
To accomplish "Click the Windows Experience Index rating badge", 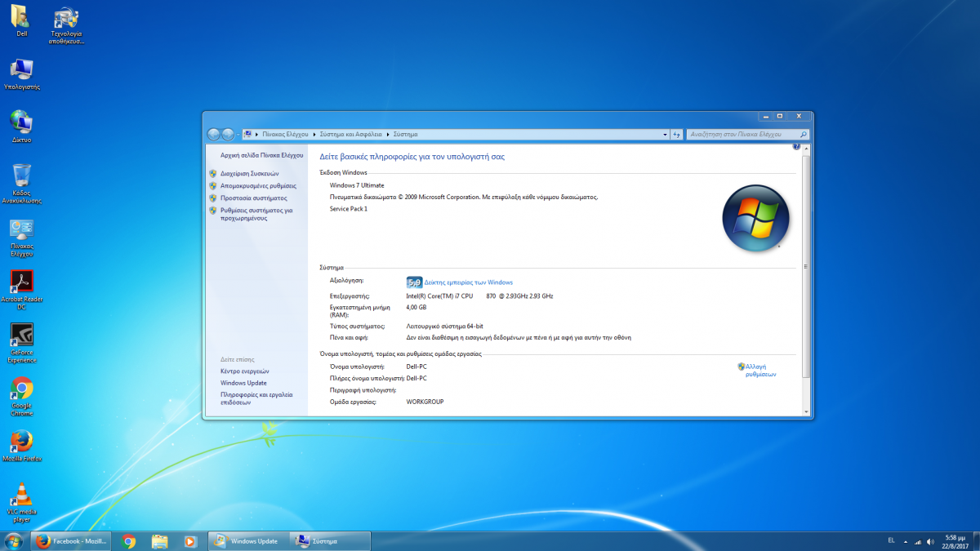I will (414, 282).
